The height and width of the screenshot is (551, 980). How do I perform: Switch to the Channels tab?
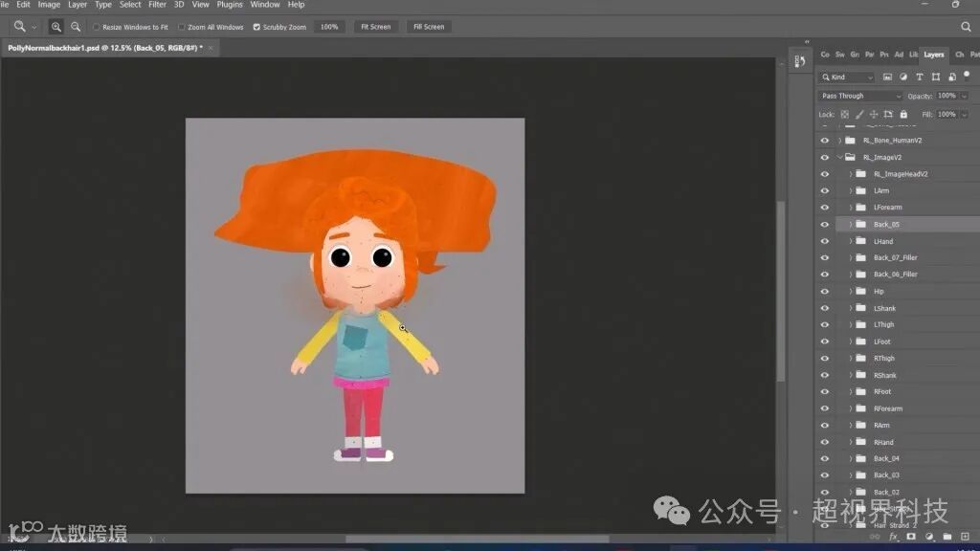pyautogui.click(x=960, y=55)
